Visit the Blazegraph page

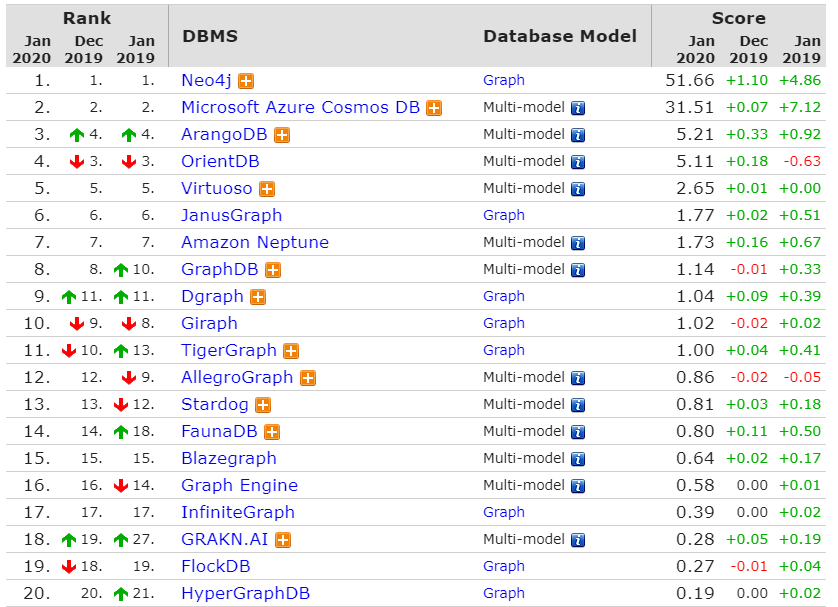[x=229, y=458]
